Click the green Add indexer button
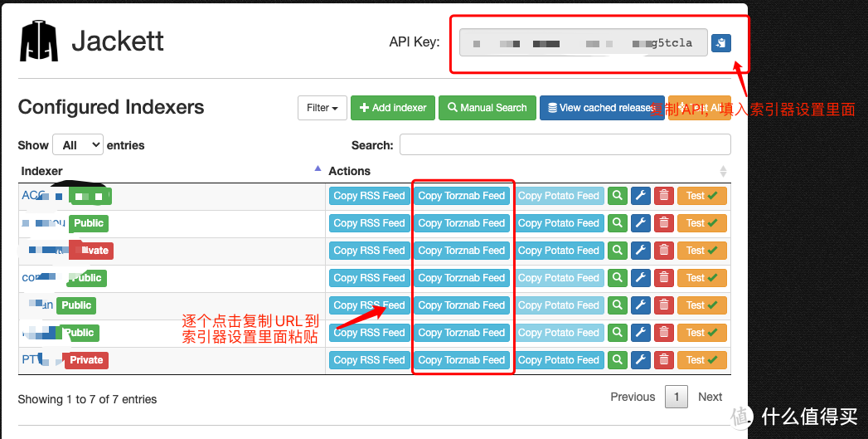 coord(392,108)
